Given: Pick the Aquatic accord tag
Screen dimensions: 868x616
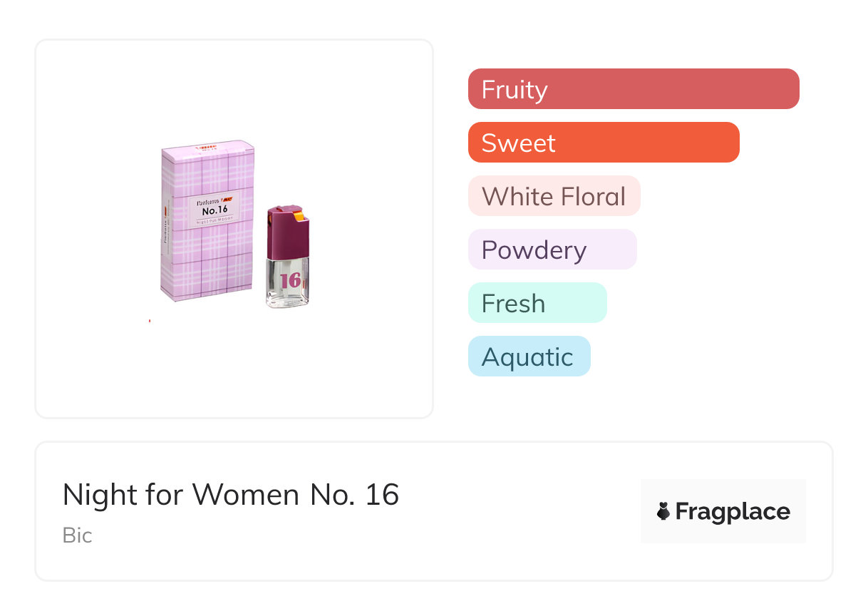Looking at the screenshot, I should tap(529, 356).
